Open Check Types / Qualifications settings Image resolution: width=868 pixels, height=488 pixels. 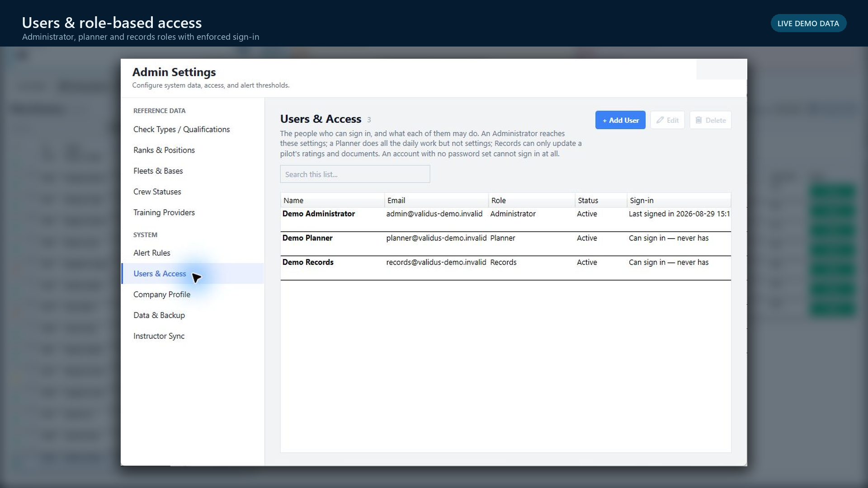(x=193, y=129)
